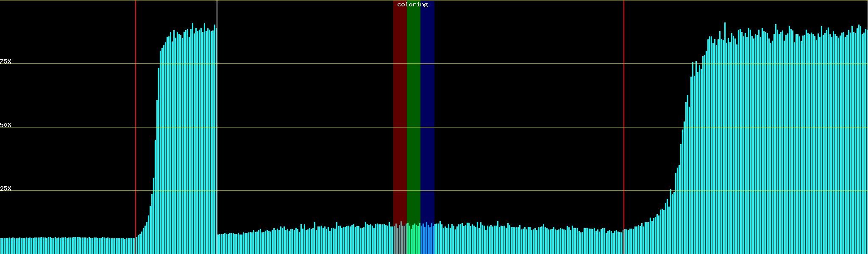Select the right red vertical marker line
Viewport: 868px width, 254px height.
[x=624, y=127]
